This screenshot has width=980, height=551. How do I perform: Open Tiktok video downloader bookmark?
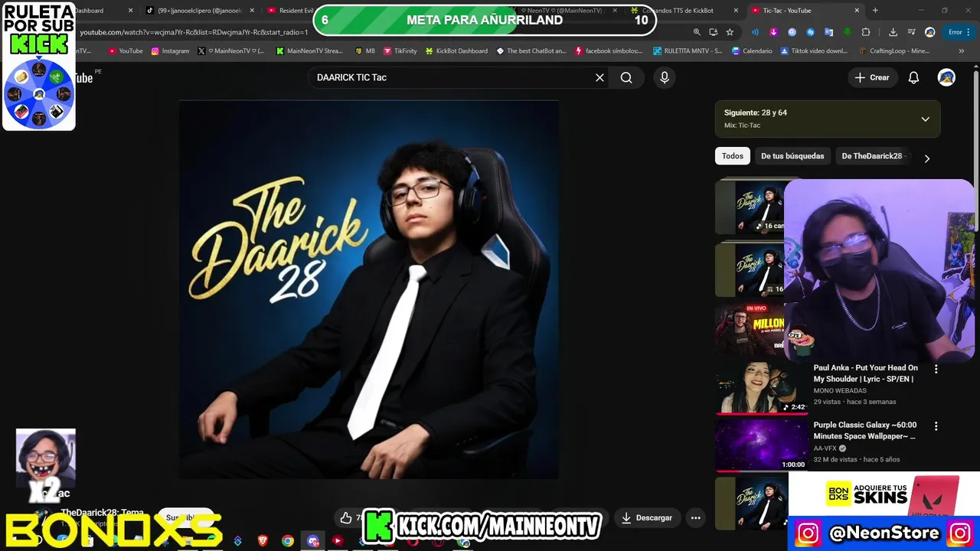(814, 51)
